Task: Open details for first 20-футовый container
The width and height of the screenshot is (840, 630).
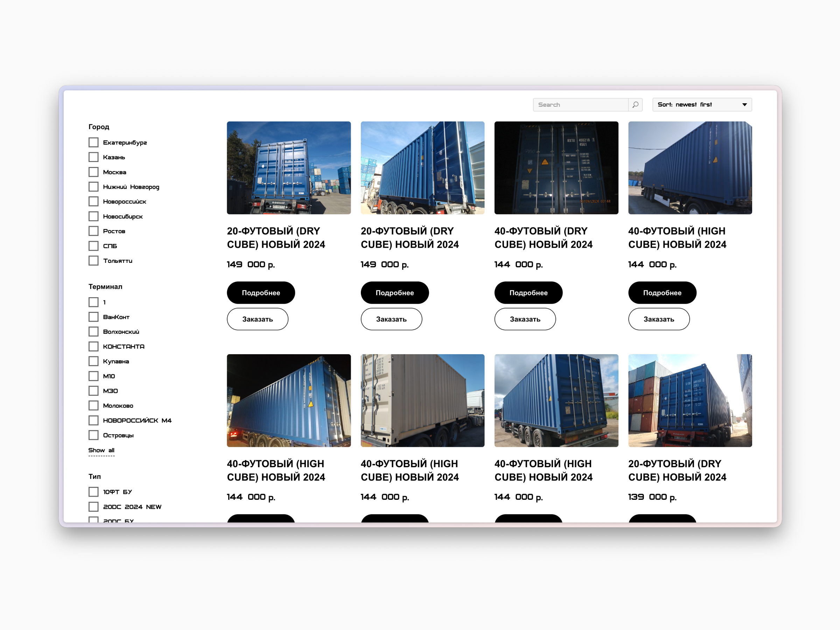Action: pos(261,293)
